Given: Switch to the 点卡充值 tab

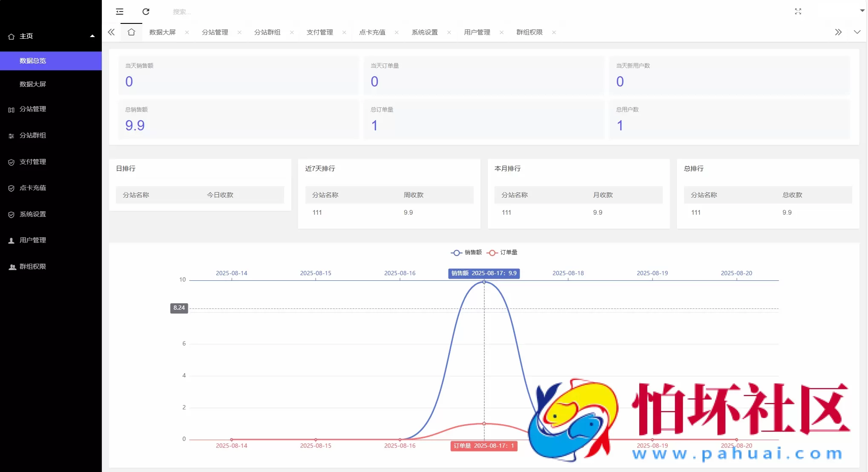Looking at the screenshot, I should tap(371, 32).
